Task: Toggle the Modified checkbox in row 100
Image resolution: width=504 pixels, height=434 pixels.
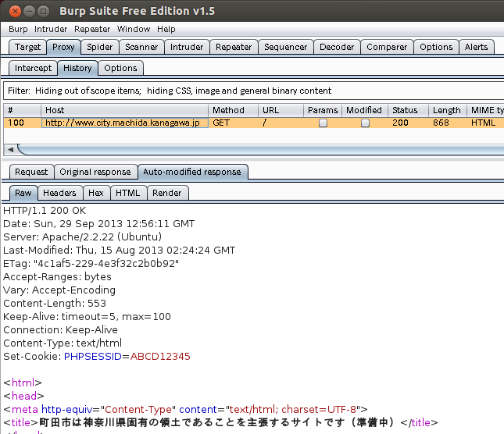Action: pos(365,123)
